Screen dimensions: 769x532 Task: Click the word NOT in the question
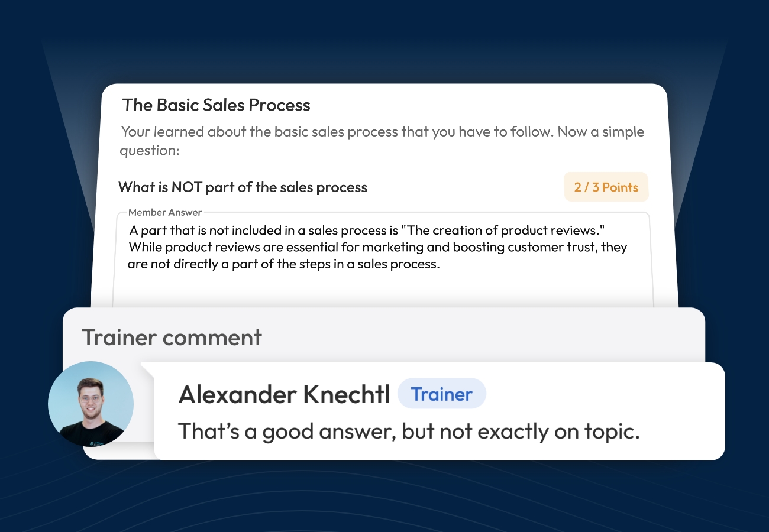tap(187, 187)
